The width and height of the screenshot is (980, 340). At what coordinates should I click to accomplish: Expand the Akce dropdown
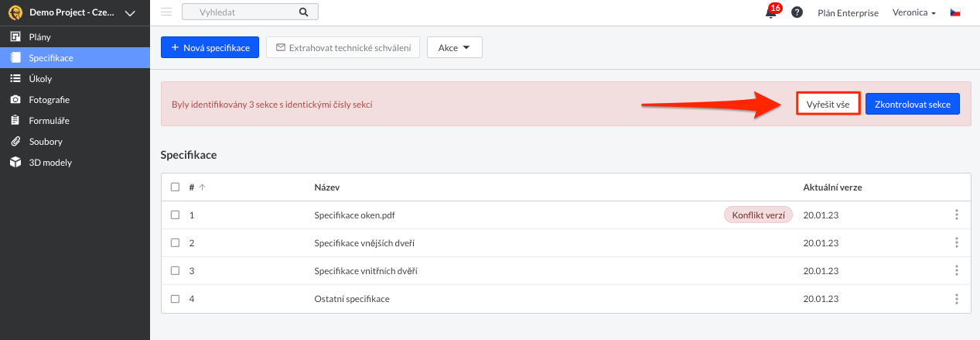pos(455,48)
